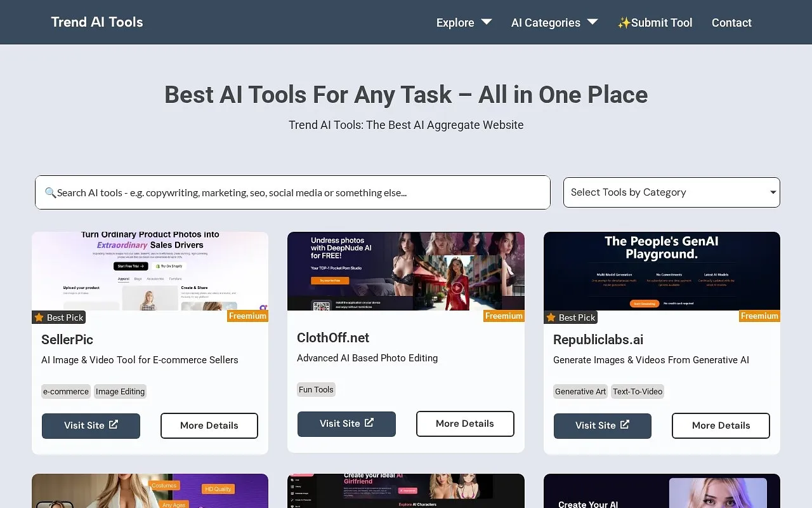Open second-row thumbnail Create Your AI

coord(662,491)
